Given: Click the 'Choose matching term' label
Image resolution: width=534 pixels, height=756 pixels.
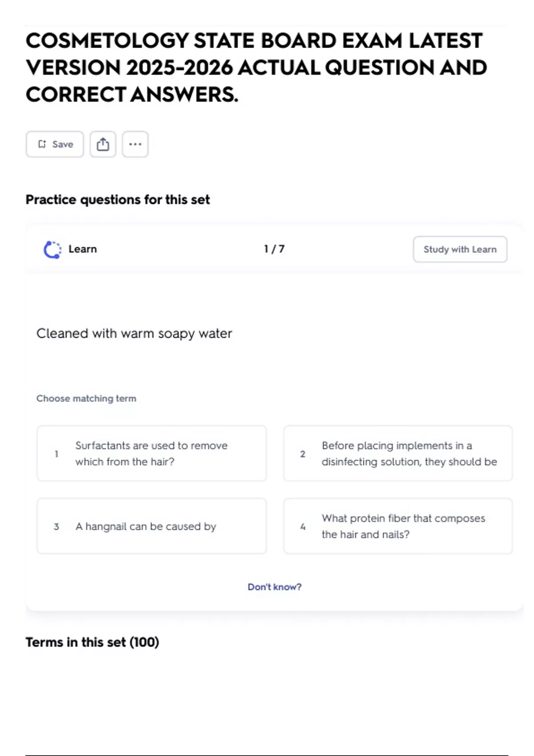Looking at the screenshot, I should (86, 398).
